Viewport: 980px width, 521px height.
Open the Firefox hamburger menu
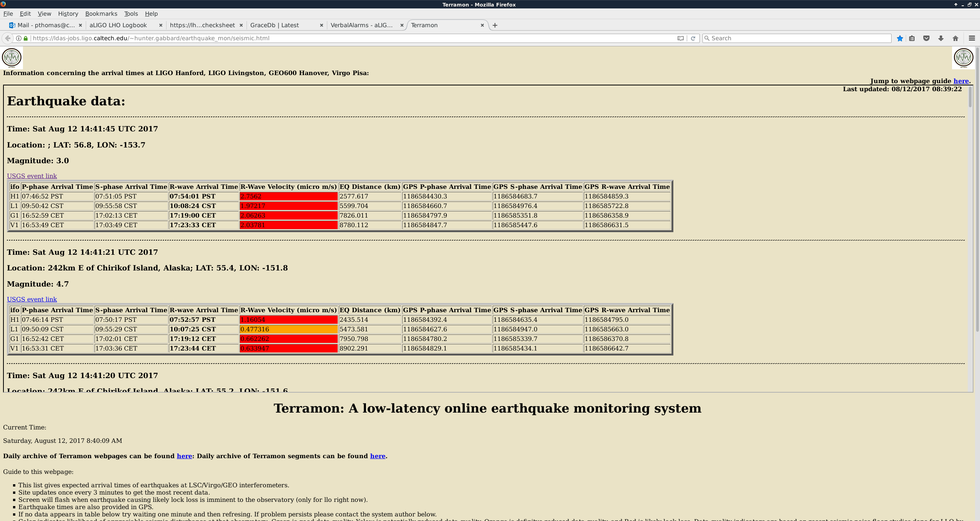[x=972, y=38]
